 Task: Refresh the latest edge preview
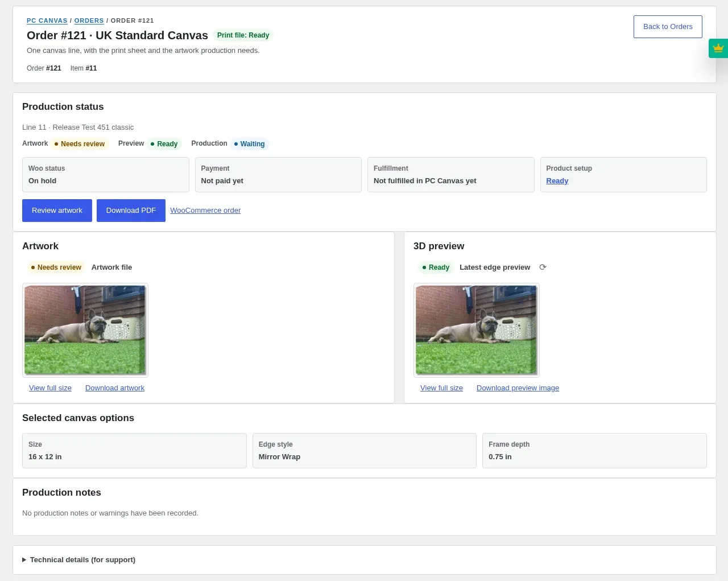coord(543,267)
